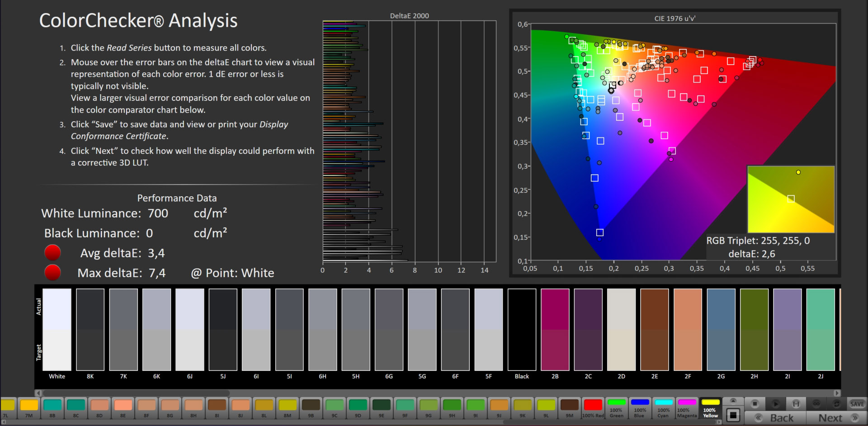
Task: Select the 100% Blue color patch
Action: point(640,407)
